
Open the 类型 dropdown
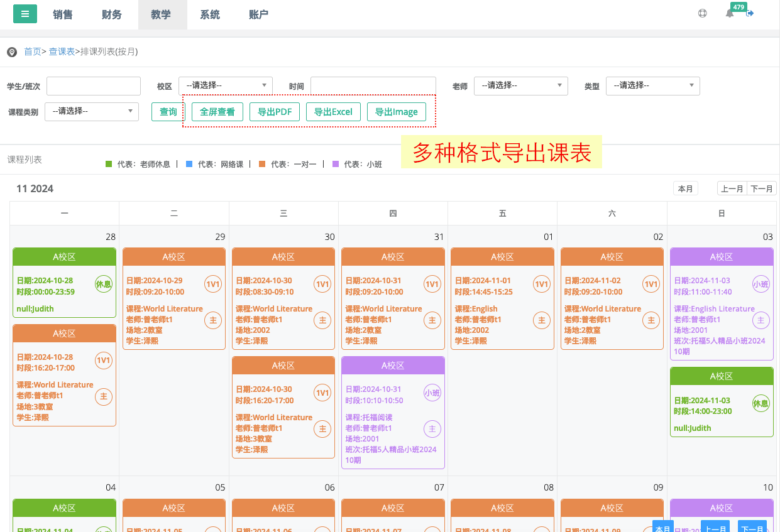652,86
